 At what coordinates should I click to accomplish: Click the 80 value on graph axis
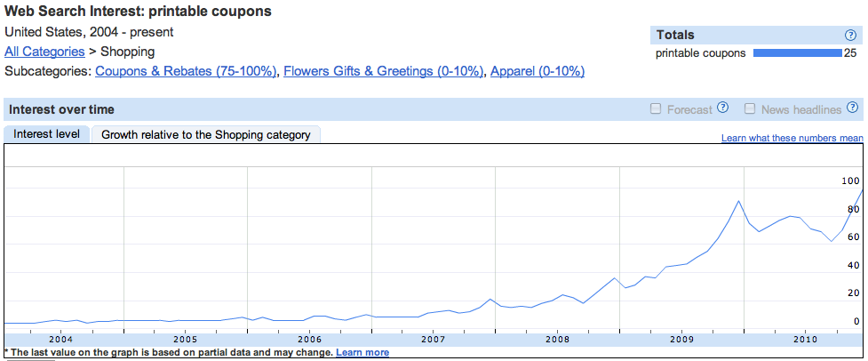point(853,209)
